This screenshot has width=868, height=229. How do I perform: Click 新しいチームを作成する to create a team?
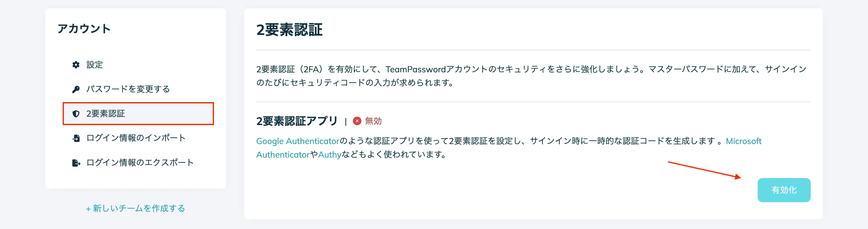pyautogui.click(x=138, y=208)
